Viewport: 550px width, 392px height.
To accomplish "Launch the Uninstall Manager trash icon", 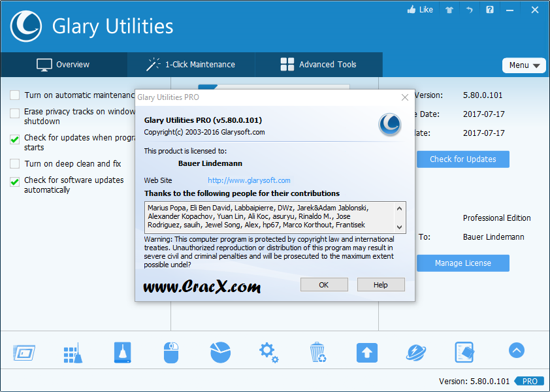I will click(x=318, y=352).
